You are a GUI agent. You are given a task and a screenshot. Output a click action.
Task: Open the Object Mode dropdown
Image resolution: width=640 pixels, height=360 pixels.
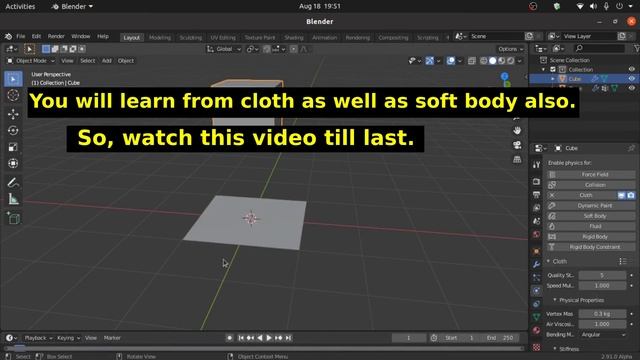[31, 61]
